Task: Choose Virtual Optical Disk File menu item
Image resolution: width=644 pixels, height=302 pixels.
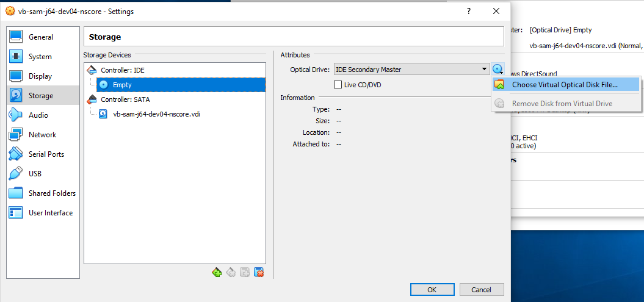Action: tap(566, 85)
